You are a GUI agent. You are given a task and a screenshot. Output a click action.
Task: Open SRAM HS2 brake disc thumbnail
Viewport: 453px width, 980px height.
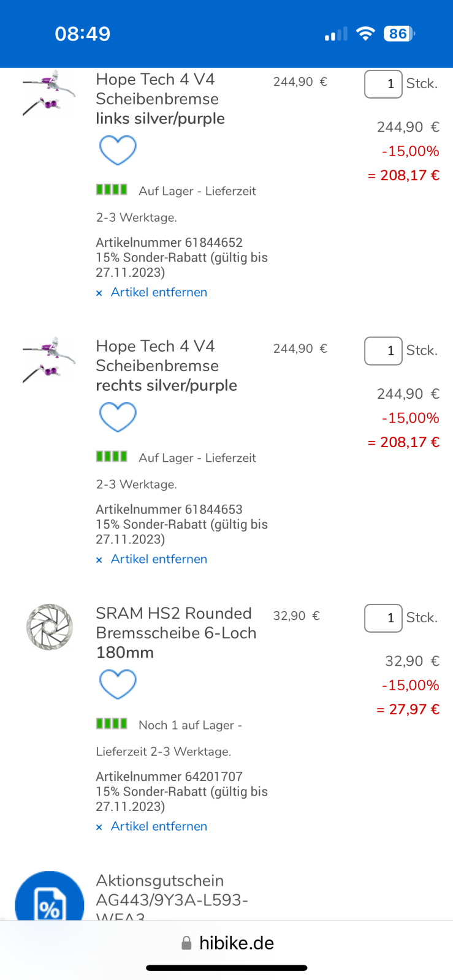click(x=49, y=627)
